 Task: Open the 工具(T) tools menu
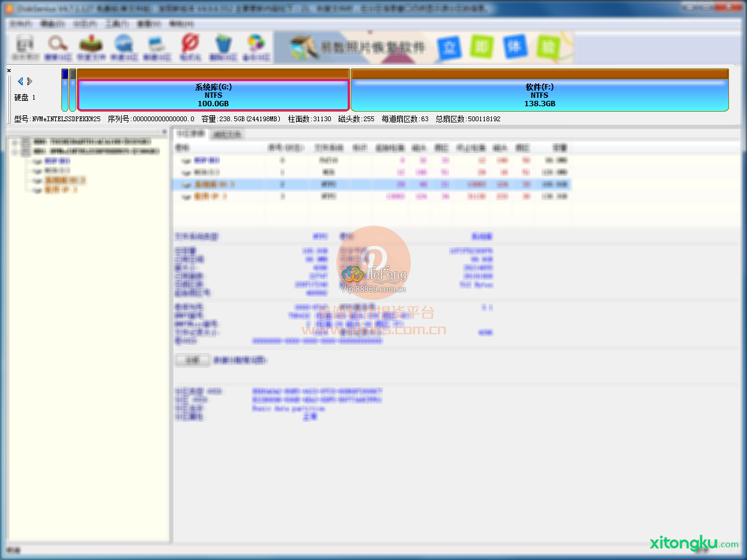pos(116,24)
